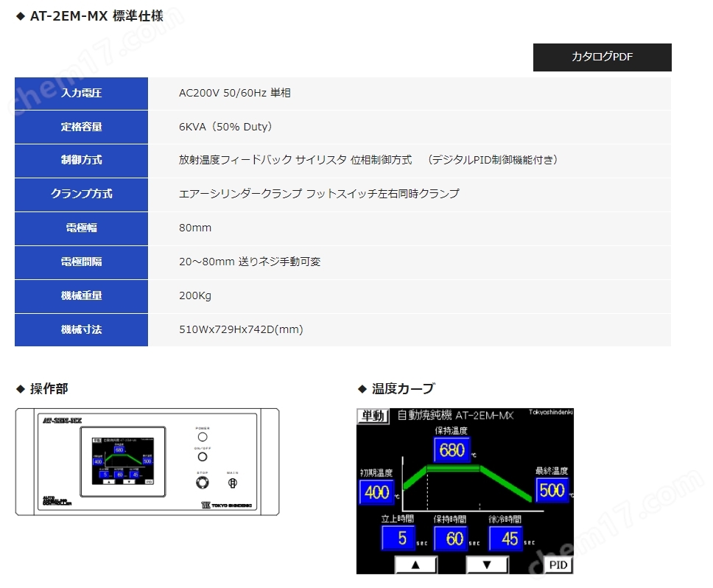Select the AC200V 50/60Hz 単相 value
713x588 pixels.
pos(235,93)
